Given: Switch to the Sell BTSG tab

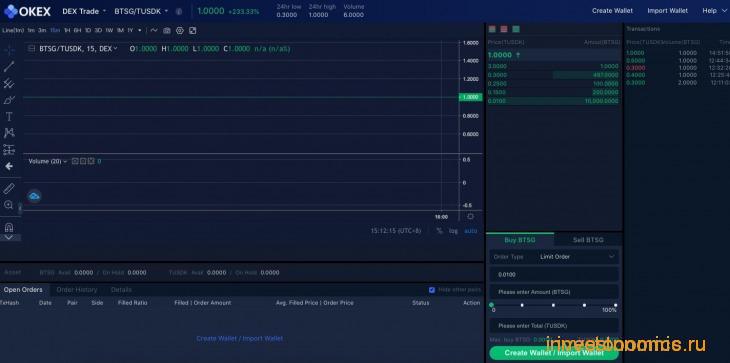Looking at the screenshot, I should click(588, 240).
